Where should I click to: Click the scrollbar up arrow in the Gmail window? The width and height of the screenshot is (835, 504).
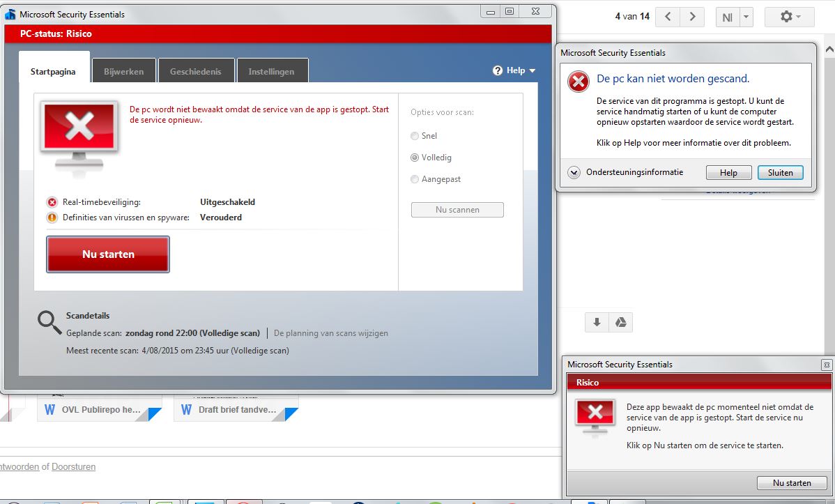829,49
